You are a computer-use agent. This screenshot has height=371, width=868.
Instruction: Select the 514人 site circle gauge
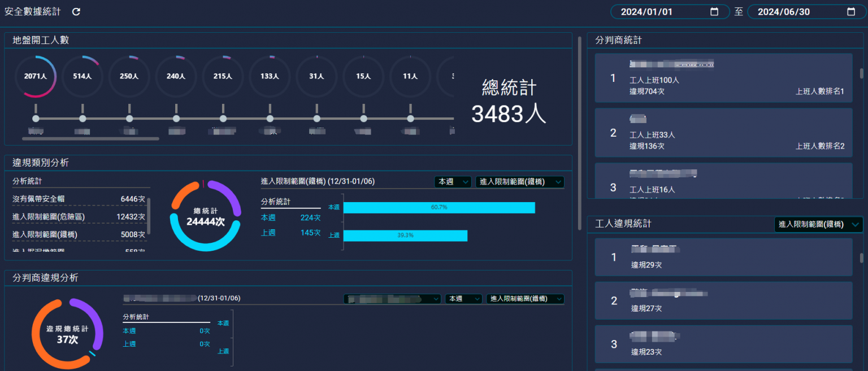(x=83, y=76)
